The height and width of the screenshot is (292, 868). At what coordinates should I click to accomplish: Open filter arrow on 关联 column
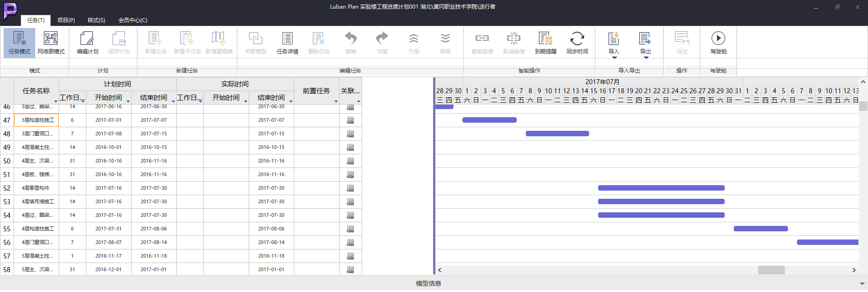point(359,101)
